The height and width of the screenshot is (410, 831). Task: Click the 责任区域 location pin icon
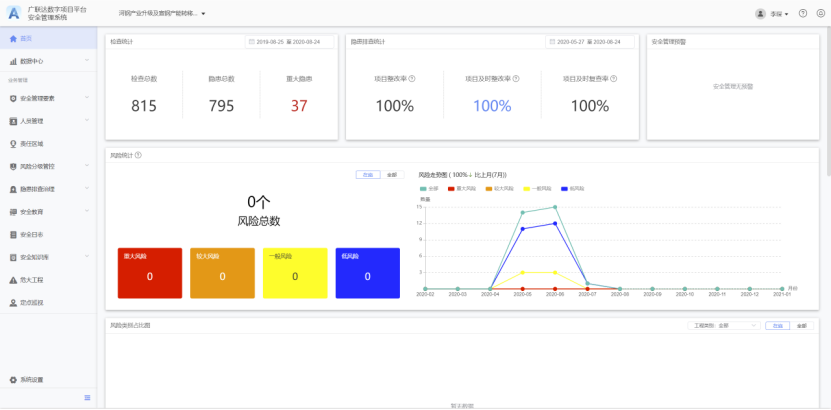pyautogui.click(x=13, y=144)
